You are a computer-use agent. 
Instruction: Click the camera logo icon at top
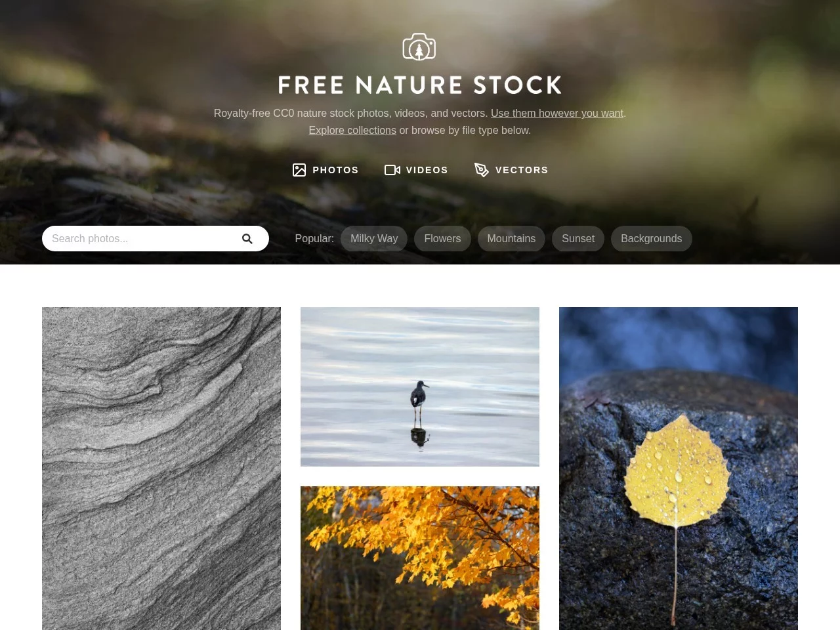(x=419, y=47)
